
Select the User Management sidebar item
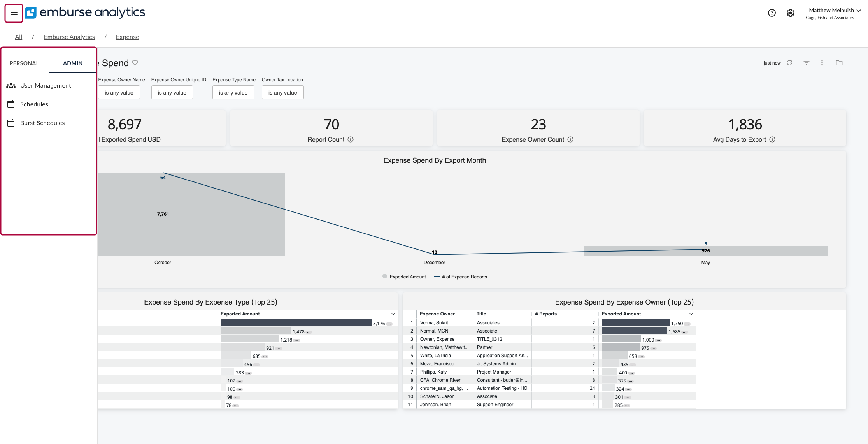(45, 85)
